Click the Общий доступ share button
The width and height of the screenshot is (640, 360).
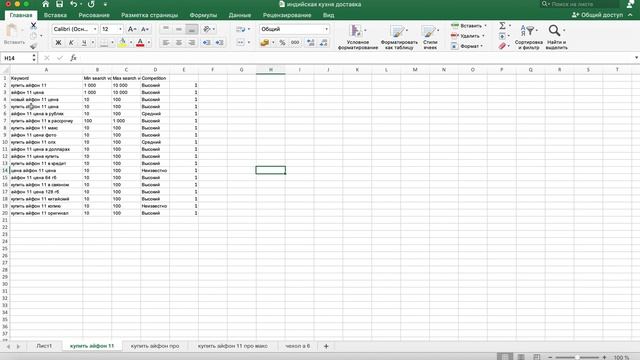[598, 15]
